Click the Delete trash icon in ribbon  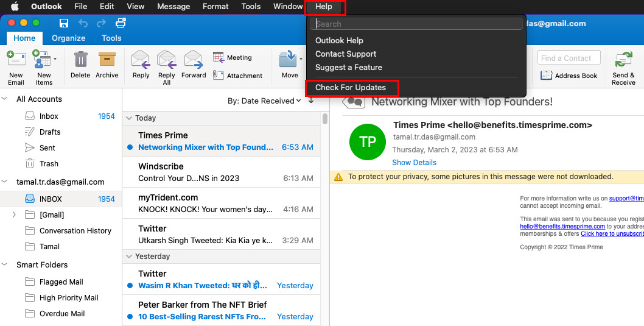[x=80, y=60]
